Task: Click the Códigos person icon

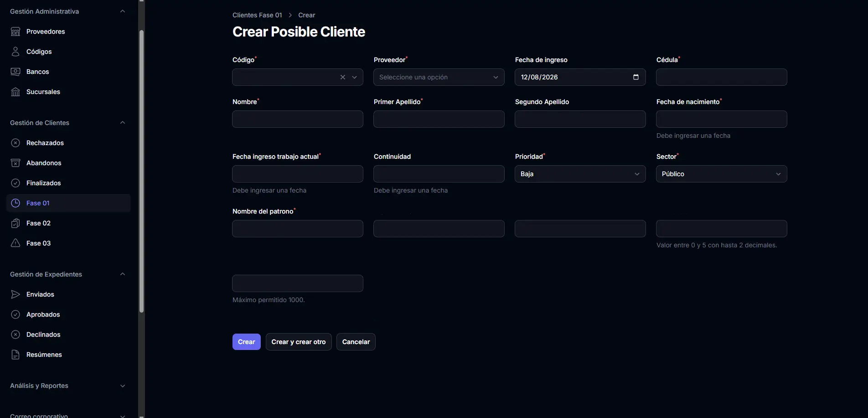Action: 15,52
